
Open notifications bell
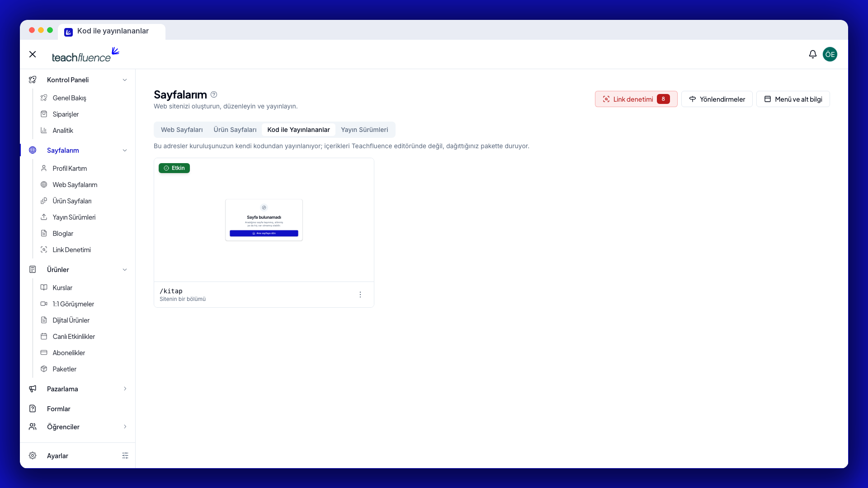pyautogui.click(x=812, y=54)
